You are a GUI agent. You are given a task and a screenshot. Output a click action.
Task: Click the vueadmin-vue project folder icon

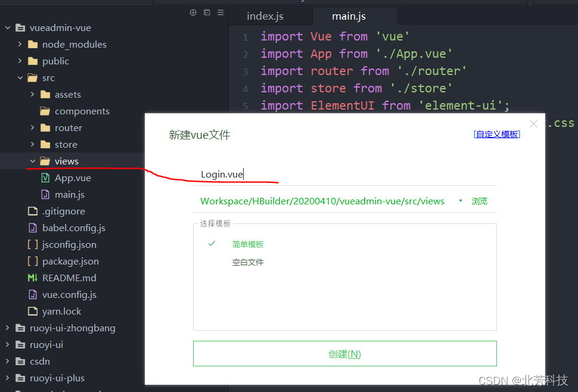(20, 27)
